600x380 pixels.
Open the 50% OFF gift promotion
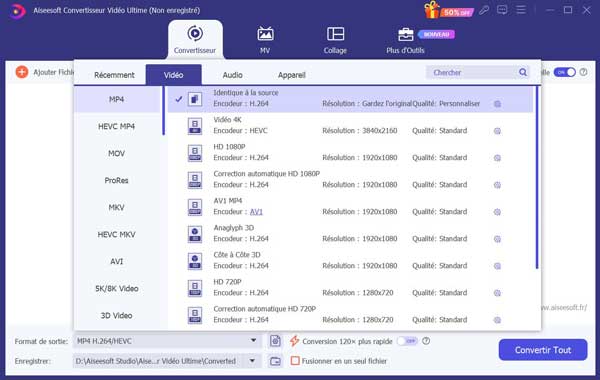coord(448,10)
